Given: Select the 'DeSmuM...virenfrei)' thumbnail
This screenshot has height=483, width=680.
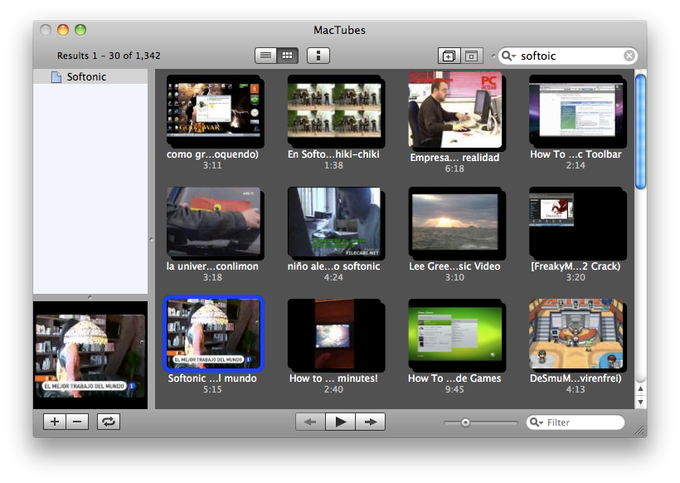Looking at the screenshot, I should [576, 334].
